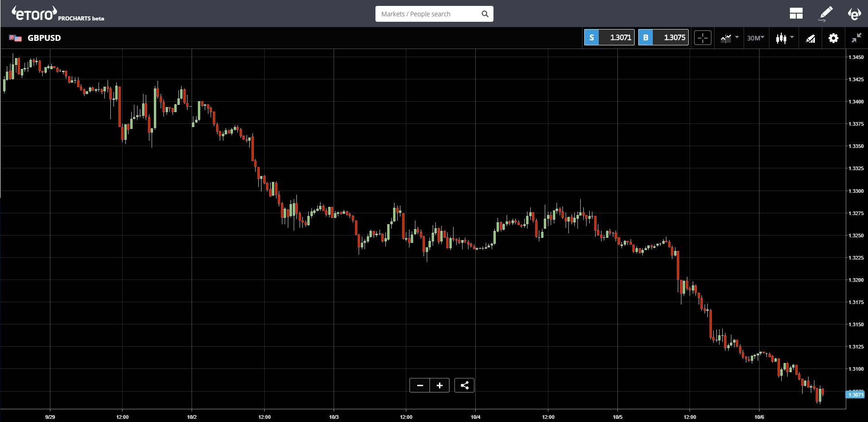
Task: Click the 10/6 date axis label
Action: 759,417
